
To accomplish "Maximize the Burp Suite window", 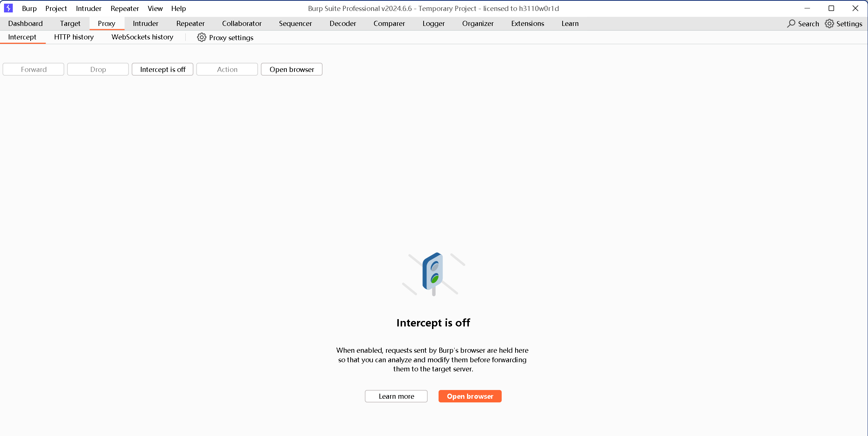I will (831, 8).
